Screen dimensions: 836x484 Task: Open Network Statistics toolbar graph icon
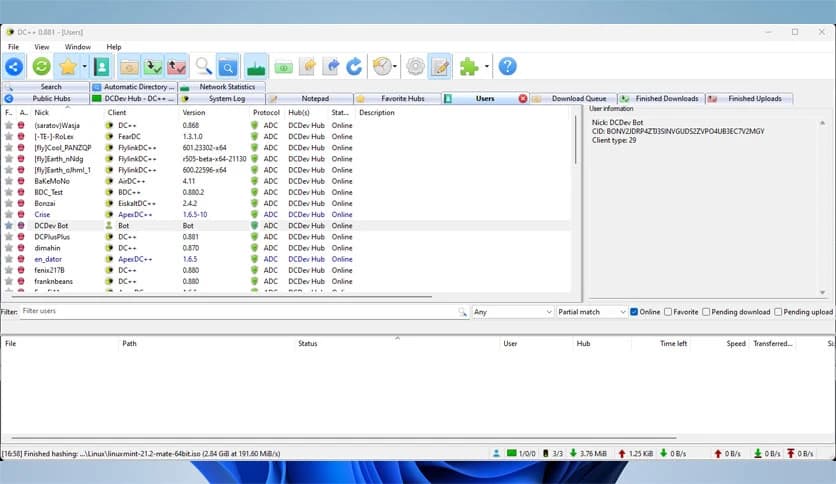[256, 67]
